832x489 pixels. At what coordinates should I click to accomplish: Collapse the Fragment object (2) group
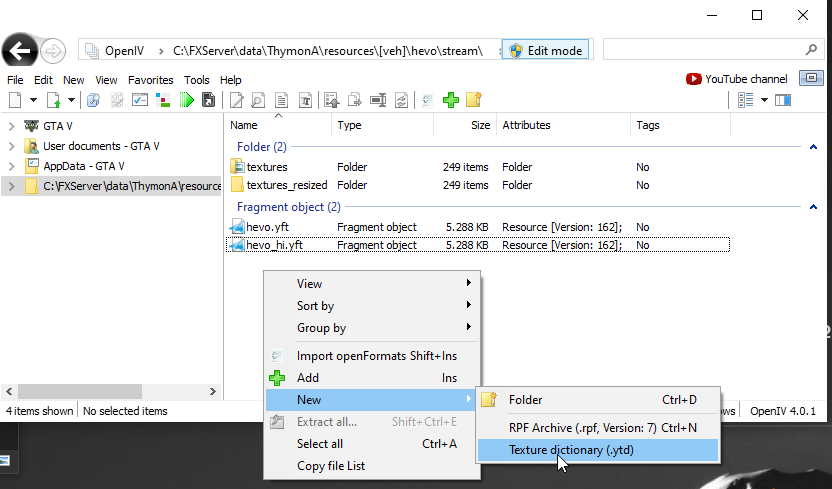(813, 207)
